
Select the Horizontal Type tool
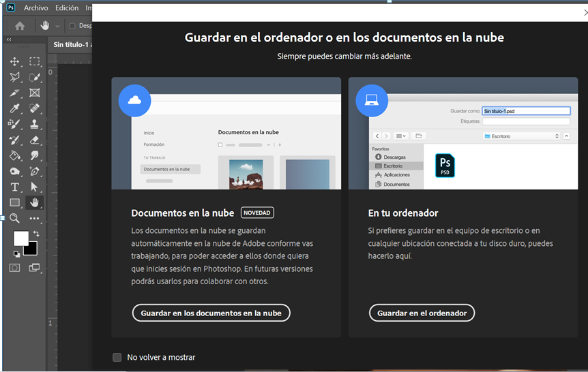(x=14, y=187)
